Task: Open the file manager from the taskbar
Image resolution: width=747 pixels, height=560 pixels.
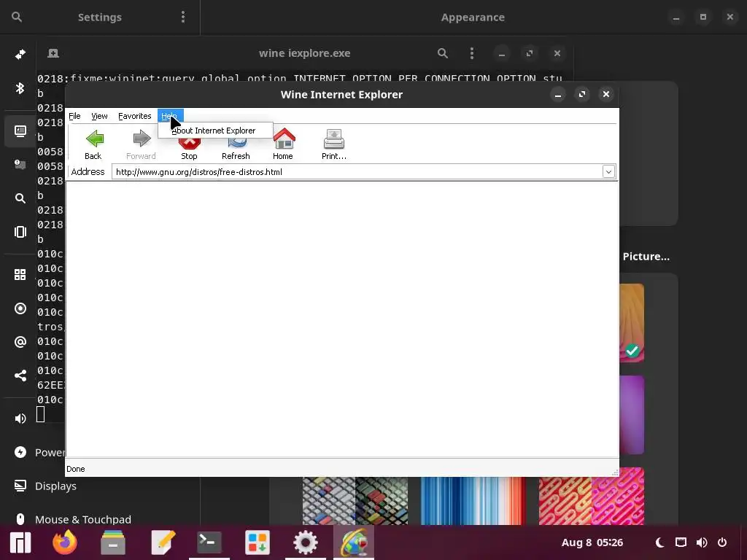Action: (113, 542)
